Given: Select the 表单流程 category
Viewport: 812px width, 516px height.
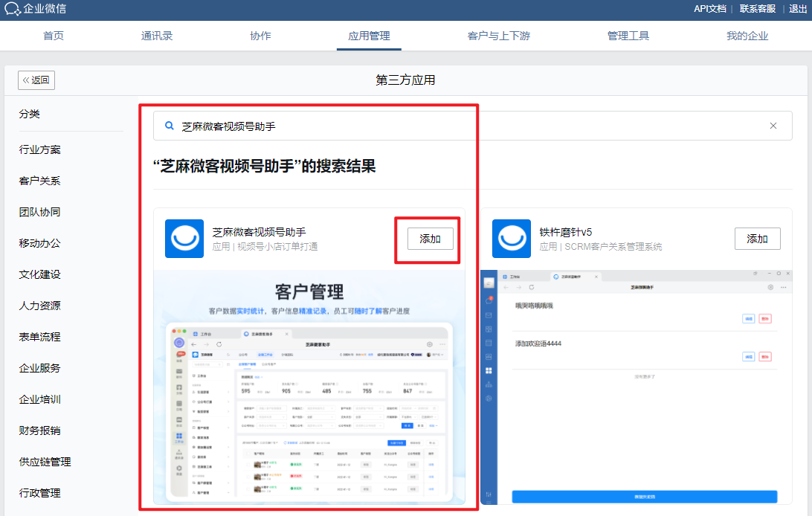Looking at the screenshot, I should tap(40, 337).
